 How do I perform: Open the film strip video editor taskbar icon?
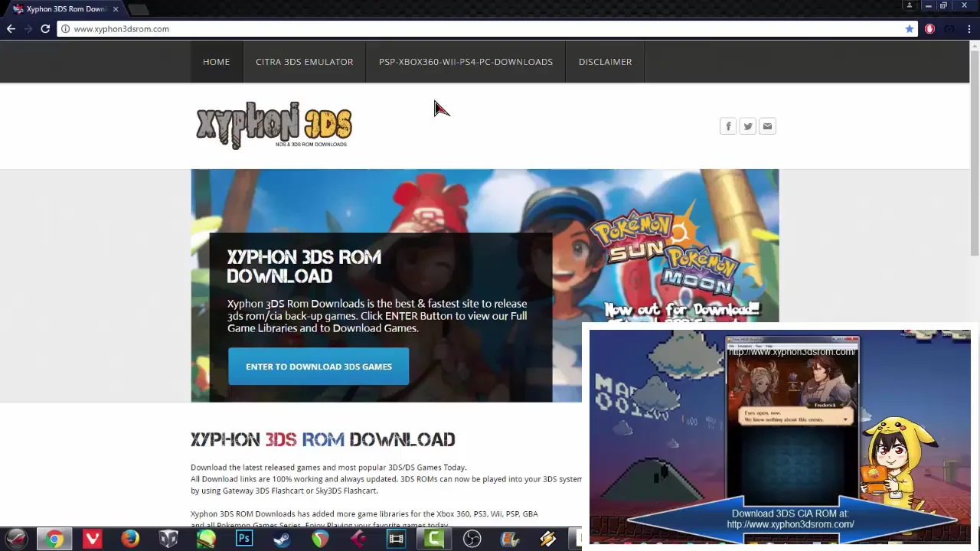[x=396, y=539]
